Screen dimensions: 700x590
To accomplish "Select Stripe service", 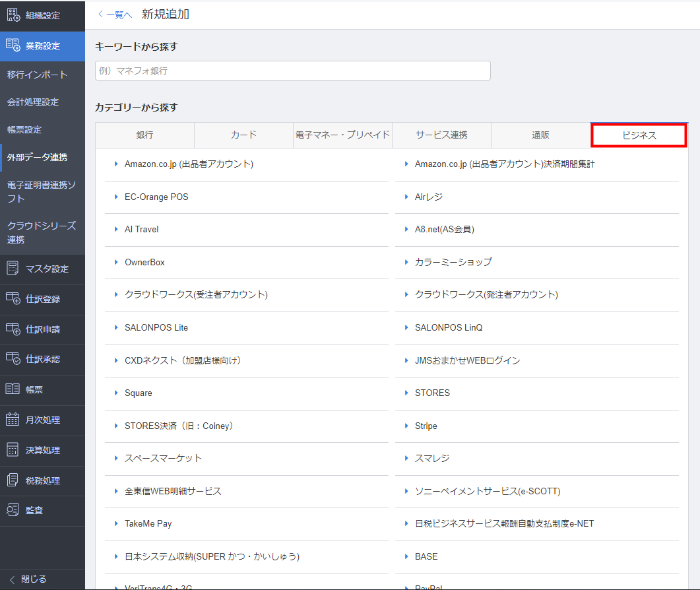I will click(x=426, y=426).
